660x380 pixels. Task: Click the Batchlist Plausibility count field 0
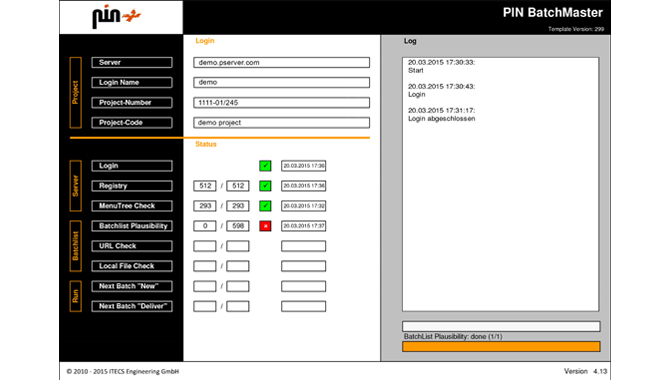click(x=205, y=226)
